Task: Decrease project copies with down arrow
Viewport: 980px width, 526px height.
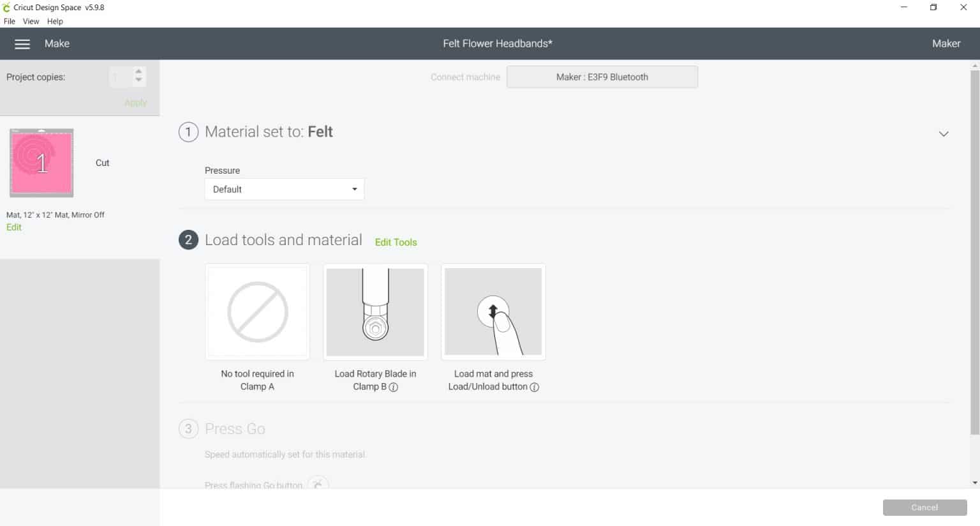Action: [138, 80]
